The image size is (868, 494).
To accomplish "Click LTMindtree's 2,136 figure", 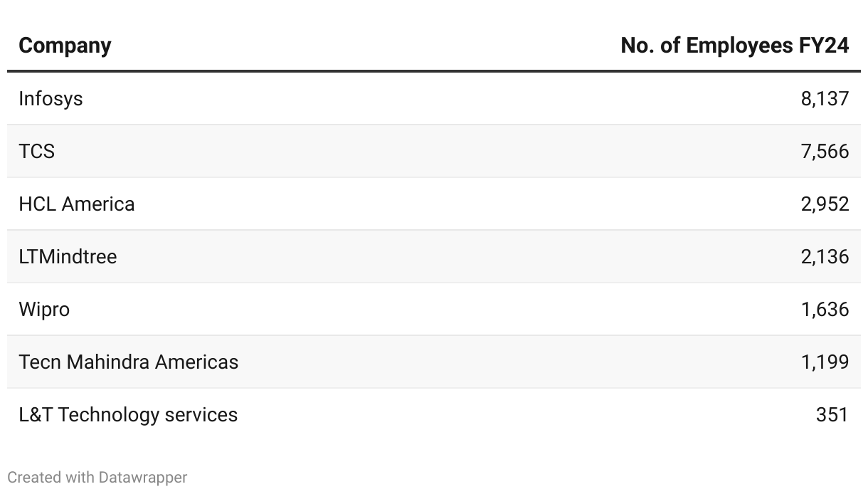I will [x=825, y=256].
